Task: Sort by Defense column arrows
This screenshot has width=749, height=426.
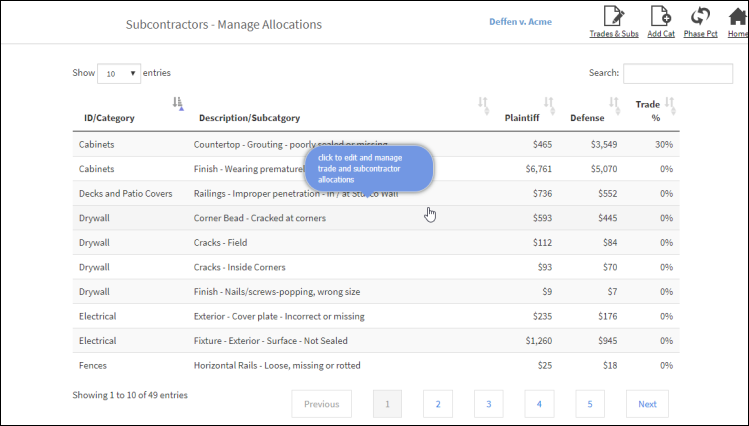Action: [x=614, y=105]
